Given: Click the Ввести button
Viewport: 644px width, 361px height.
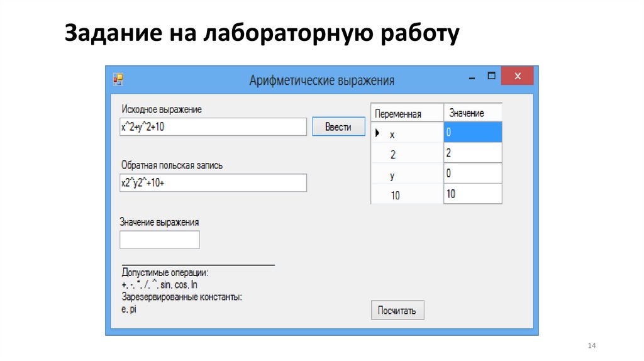Looking at the screenshot, I should point(339,127).
